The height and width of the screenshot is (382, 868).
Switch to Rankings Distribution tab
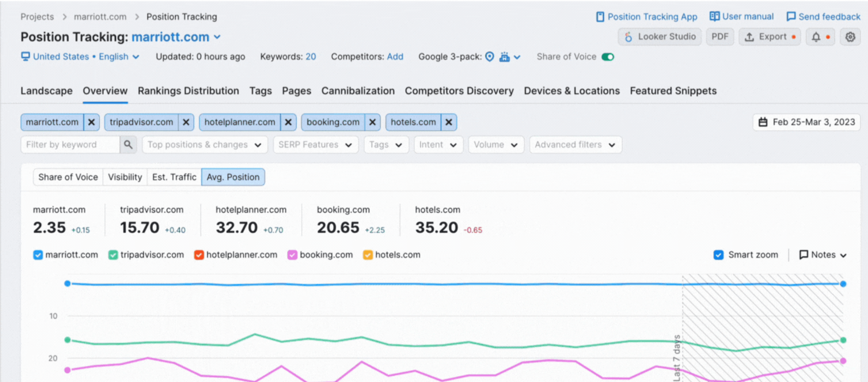[x=188, y=91]
